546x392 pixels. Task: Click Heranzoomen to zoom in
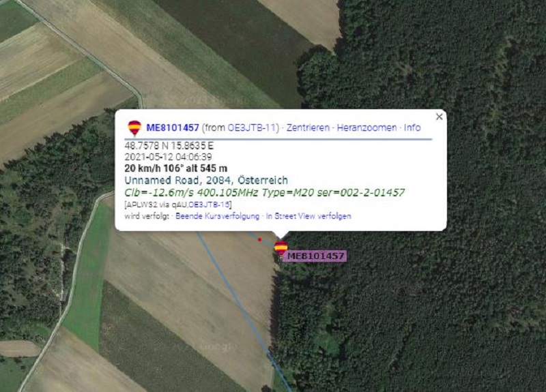pyautogui.click(x=367, y=127)
